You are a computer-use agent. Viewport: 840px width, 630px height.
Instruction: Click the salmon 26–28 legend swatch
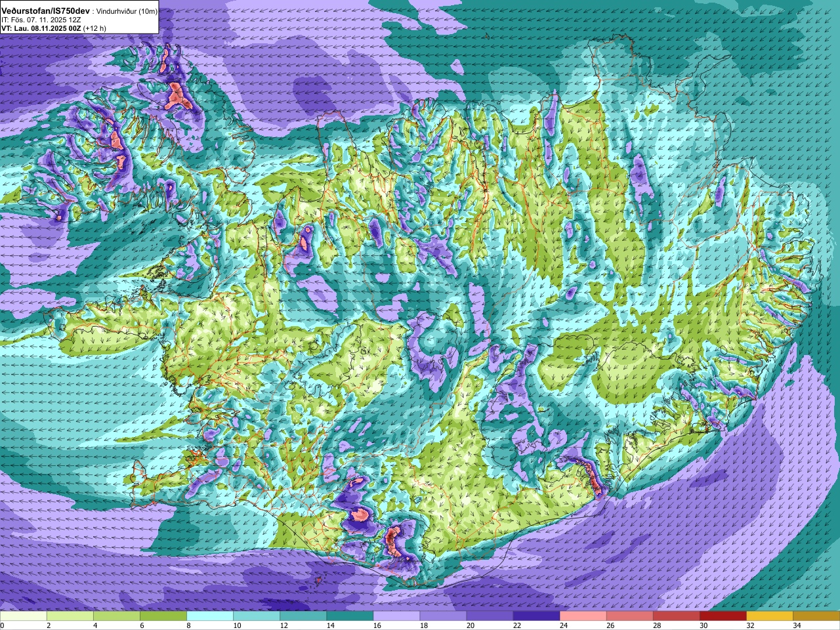pos(629,616)
